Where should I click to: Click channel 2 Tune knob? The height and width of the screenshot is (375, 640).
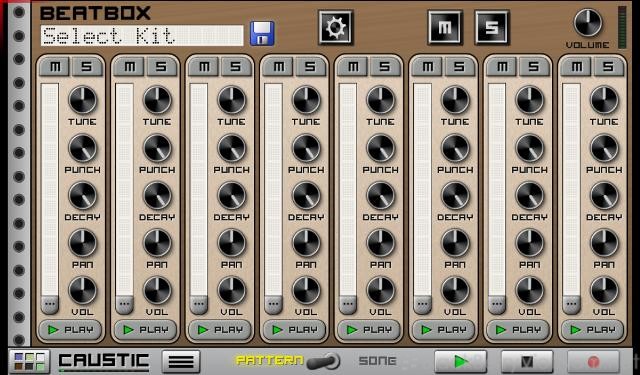157,100
